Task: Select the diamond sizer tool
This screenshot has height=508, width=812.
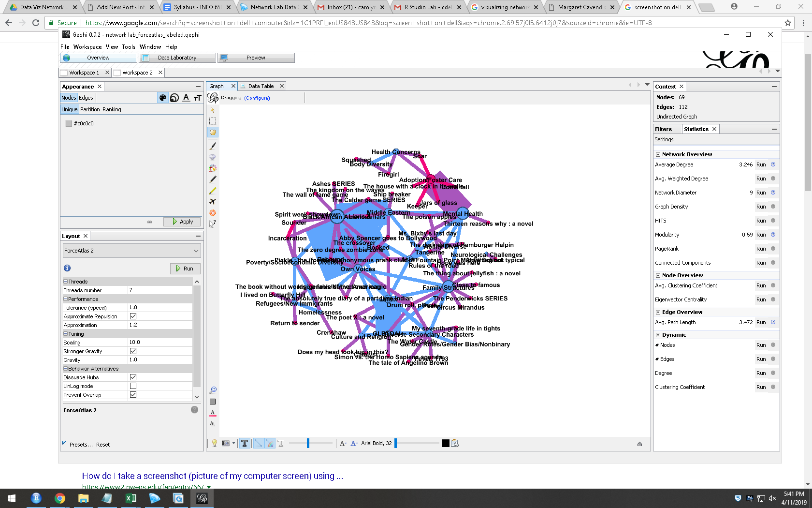Action: pos(213,157)
